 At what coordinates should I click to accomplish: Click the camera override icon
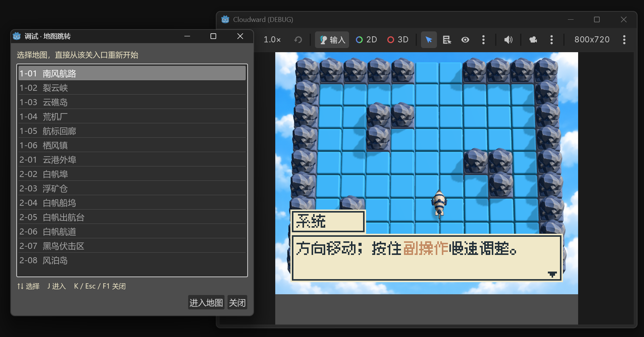click(x=533, y=40)
